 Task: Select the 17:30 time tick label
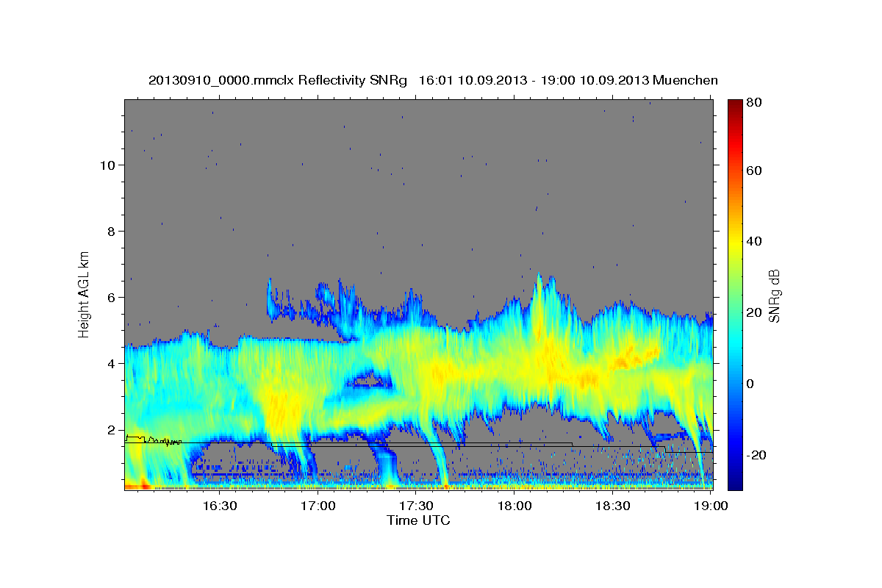tap(416, 506)
